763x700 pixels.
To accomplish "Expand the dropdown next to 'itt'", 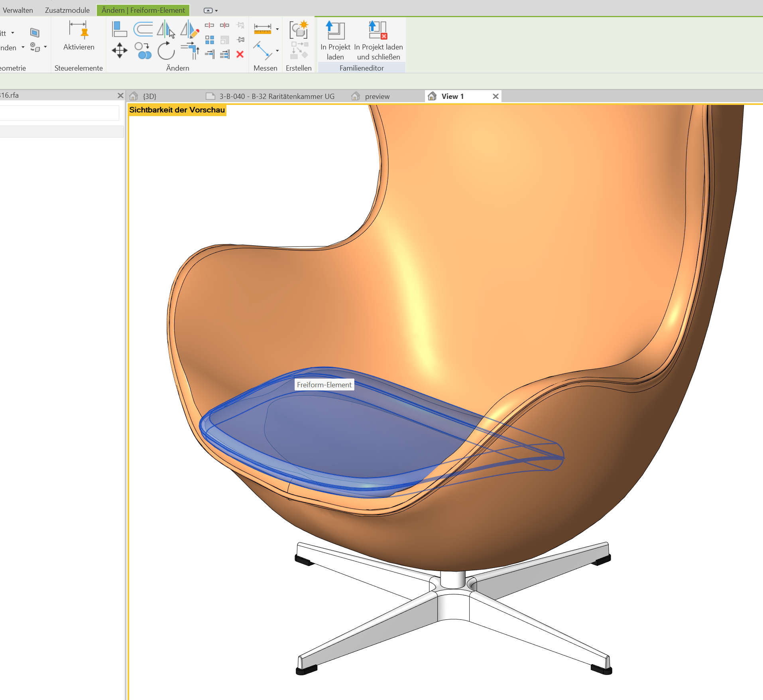I will coord(13,33).
